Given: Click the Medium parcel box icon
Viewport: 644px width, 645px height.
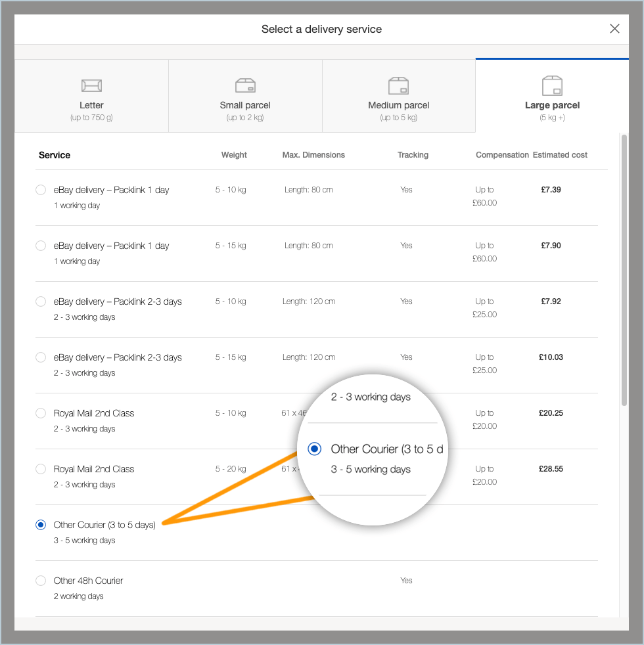Looking at the screenshot, I should (399, 85).
